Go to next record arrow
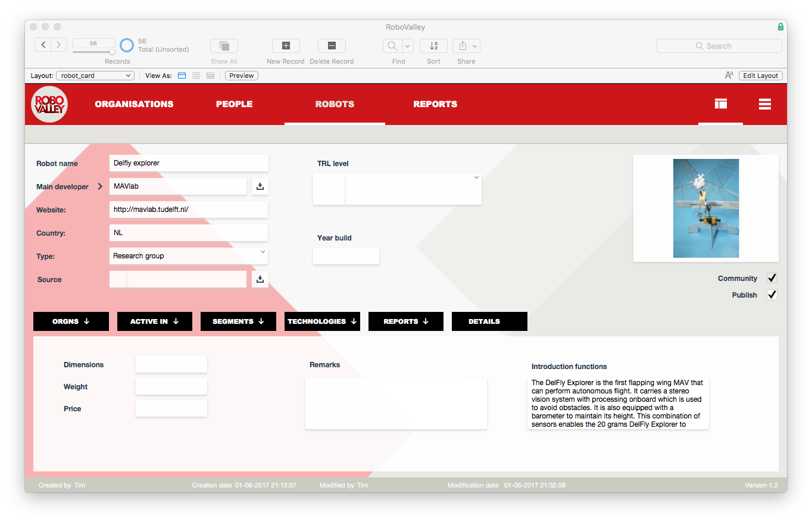Image resolution: width=812 pixels, height=522 pixels. [59, 45]
